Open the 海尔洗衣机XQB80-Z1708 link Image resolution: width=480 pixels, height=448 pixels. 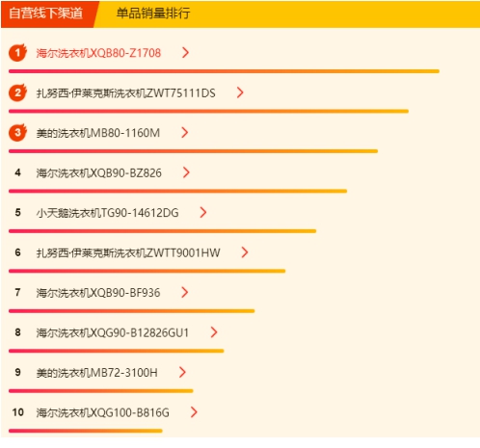tap(98, 53)
